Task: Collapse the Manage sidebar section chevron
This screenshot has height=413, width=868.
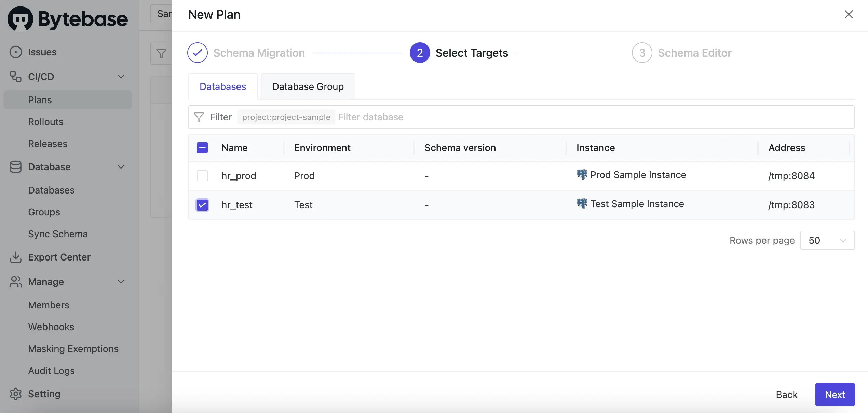Action: 121,282
